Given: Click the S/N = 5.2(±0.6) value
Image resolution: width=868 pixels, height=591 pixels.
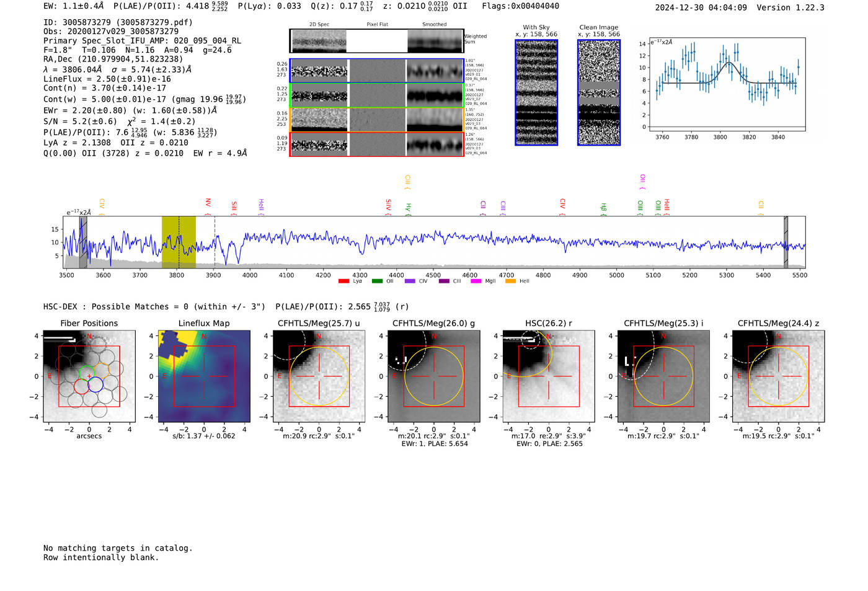Looking at the screenshot, I should click(80, 122).
